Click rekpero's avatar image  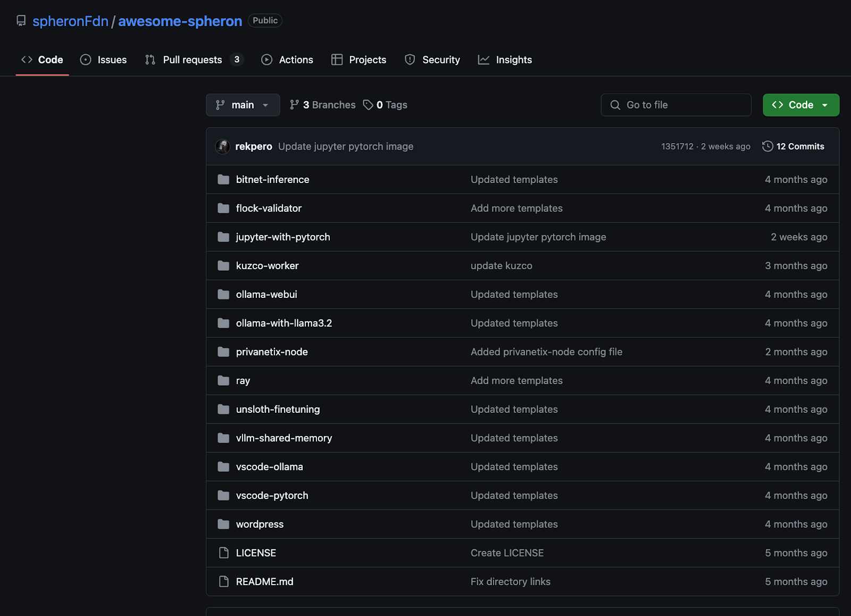coord(222,146)
